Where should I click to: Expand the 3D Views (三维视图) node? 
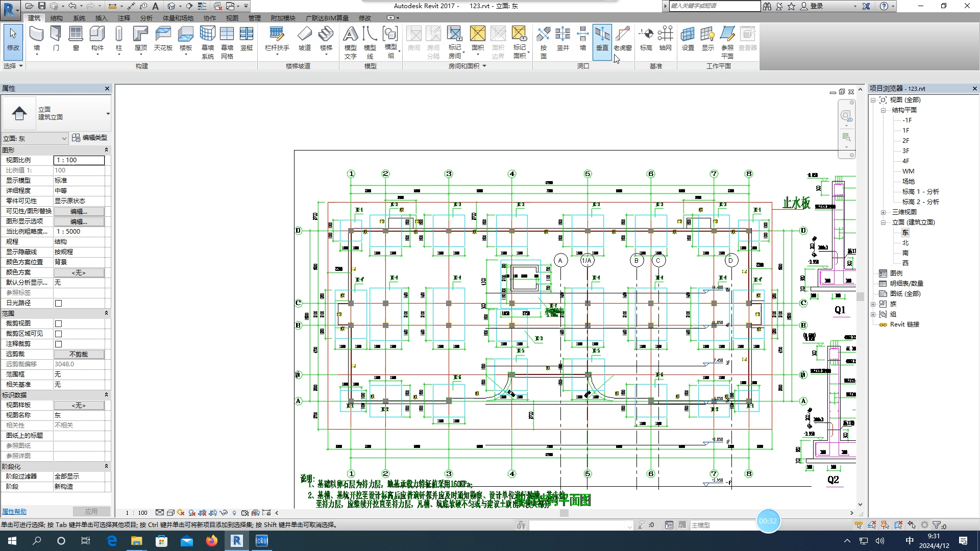883,212
